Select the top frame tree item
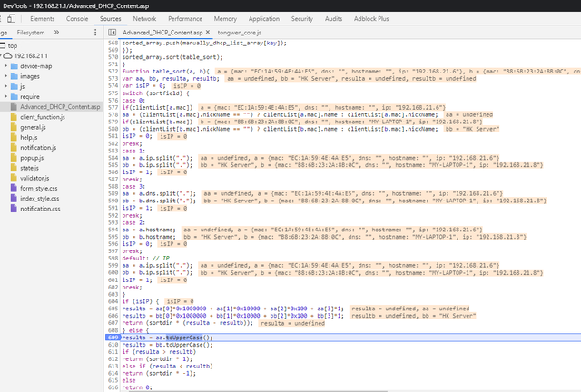Viewport: 581px width, 392px height. coord(12,46)
